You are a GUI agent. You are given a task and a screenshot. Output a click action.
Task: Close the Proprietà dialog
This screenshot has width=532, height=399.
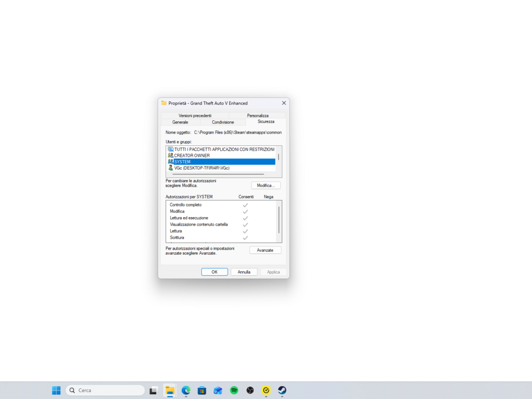(284, 103)
